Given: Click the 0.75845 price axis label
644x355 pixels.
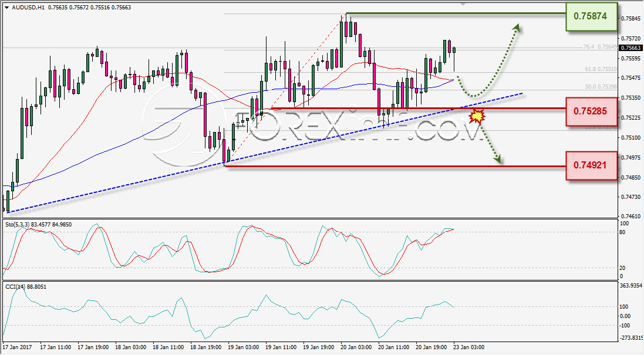Looking at the screenshot, I should (631, 19).
